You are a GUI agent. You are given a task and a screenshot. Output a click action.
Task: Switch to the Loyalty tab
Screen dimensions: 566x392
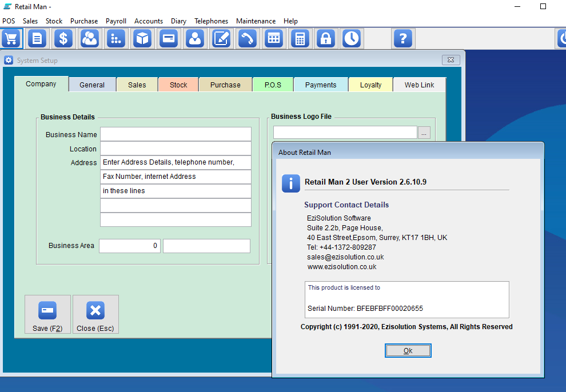[370, 85]
